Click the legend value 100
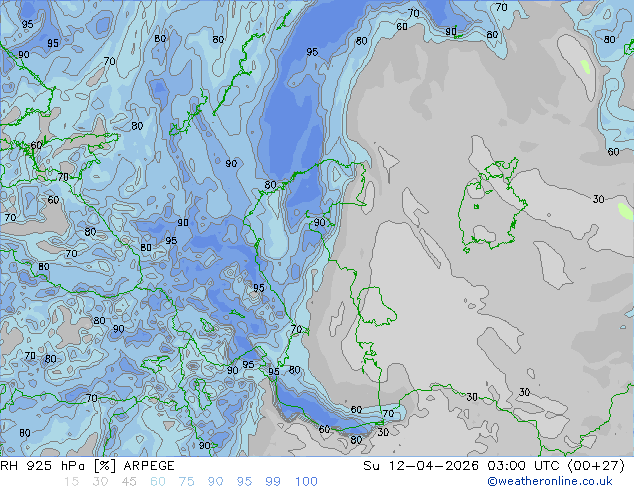Screen dimensions: 634x490 coord(306,482)
